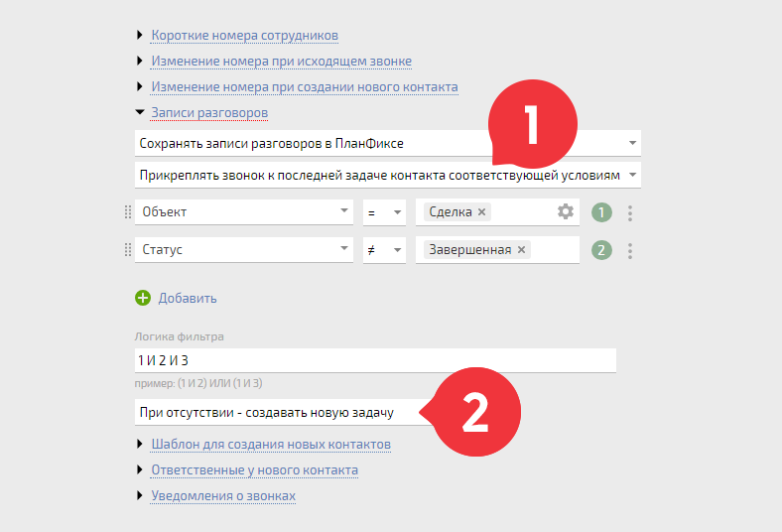Click Короткие номера сотрудников link
Image resolution: width=782 pixels, height=532 pixels.
245,36
